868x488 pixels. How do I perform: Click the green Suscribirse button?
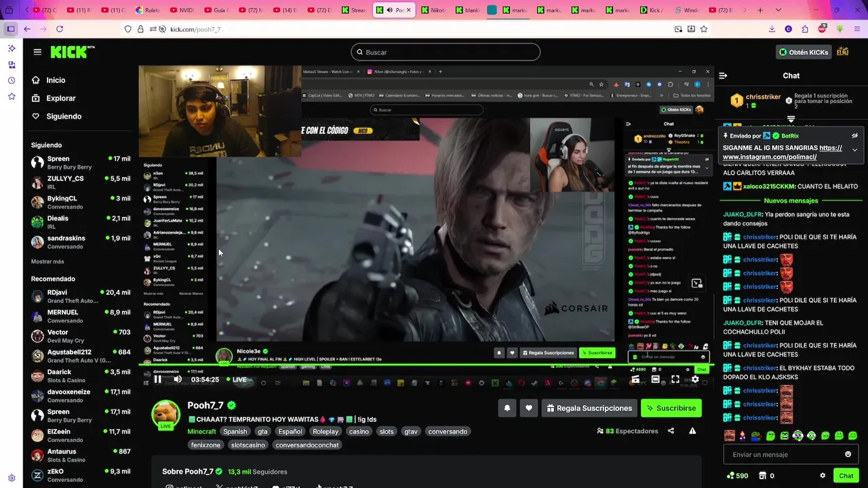[x=671, y=408]
